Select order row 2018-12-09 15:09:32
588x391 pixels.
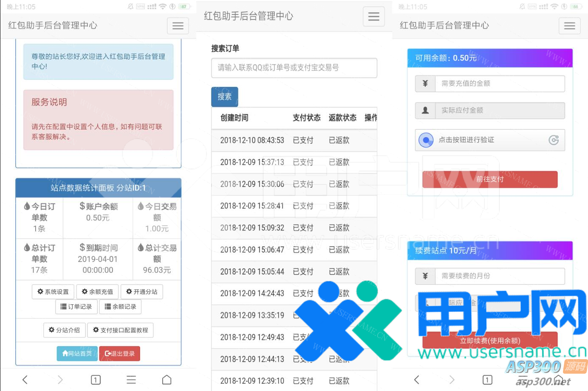[294, 228]
